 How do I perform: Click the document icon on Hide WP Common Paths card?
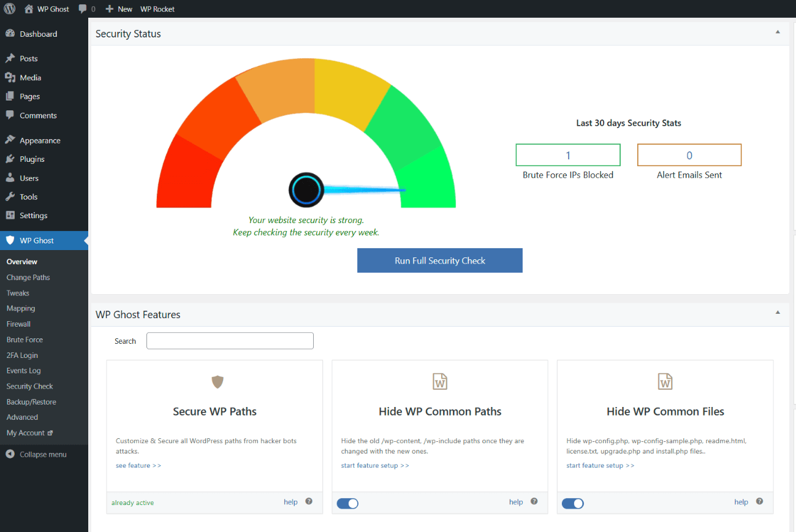pyautogui.click(x=439, y=381)
